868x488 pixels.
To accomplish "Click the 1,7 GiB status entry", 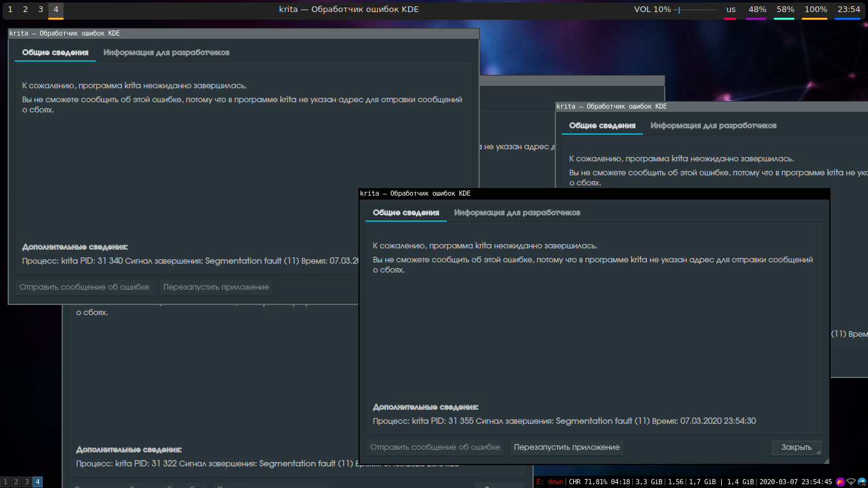I will [x=702, y=482].
